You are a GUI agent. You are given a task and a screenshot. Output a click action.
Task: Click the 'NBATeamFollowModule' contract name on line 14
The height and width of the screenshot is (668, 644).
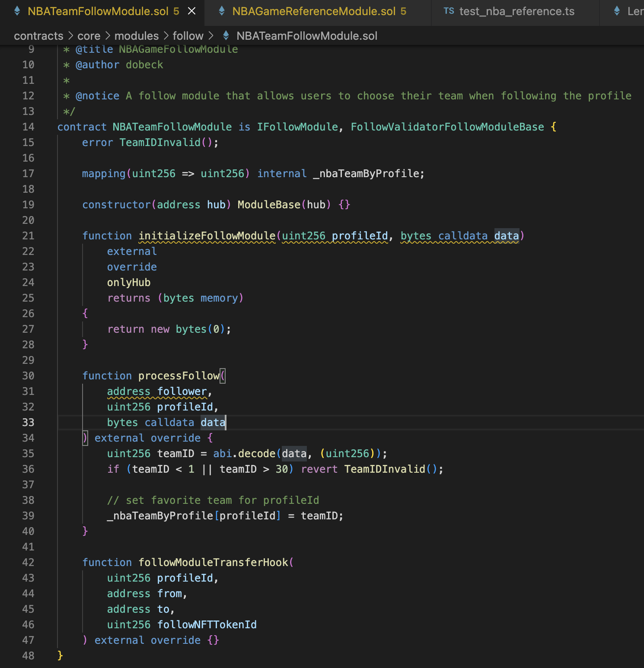point(172,127)
